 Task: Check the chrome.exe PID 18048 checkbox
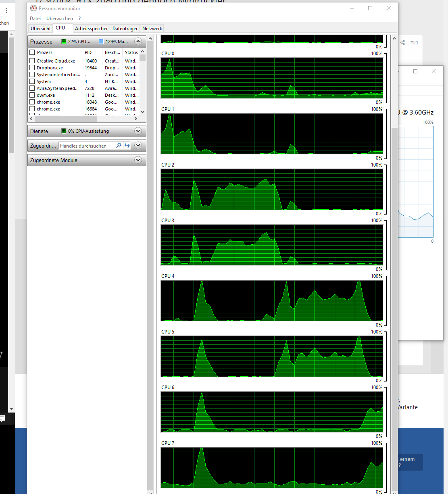(x=32, y=102)
